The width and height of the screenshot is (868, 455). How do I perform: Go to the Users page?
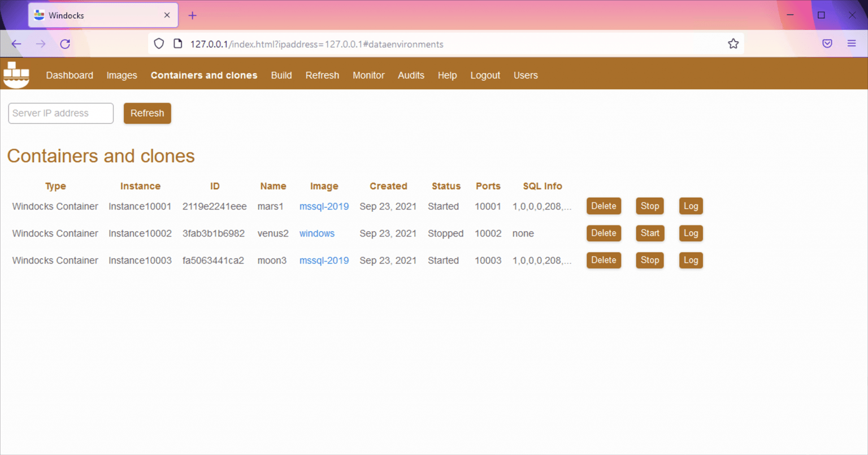coord(526,75)
